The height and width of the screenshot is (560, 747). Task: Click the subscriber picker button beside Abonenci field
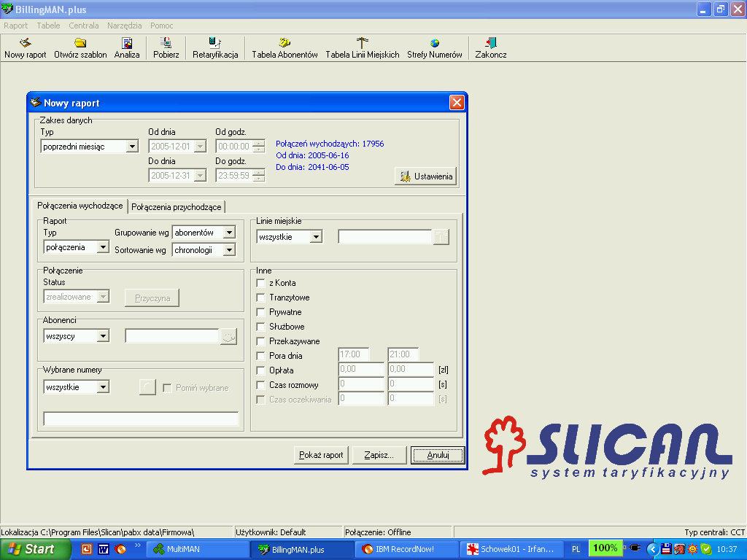[228, 337]
